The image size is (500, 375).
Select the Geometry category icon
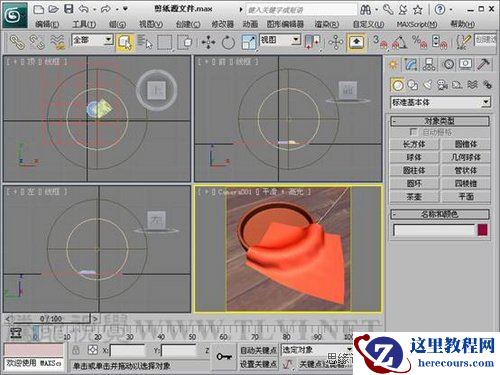[x=397, y=85]
